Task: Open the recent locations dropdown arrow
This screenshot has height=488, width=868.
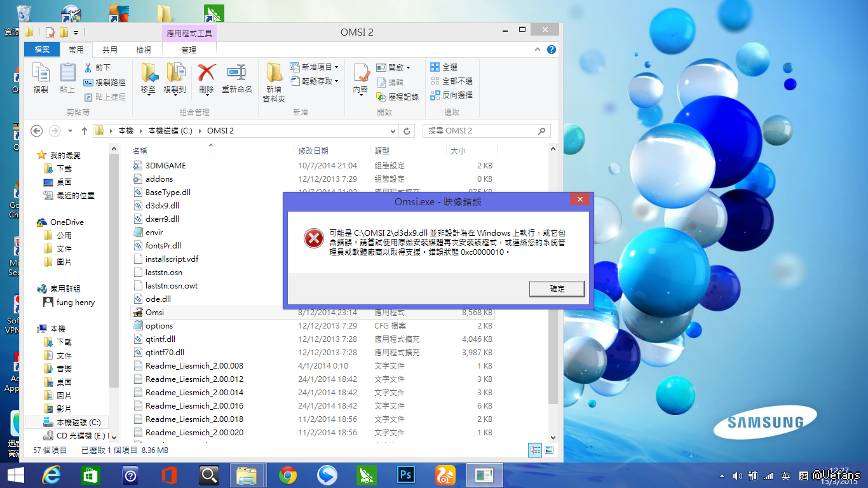Action: point(69,131)
